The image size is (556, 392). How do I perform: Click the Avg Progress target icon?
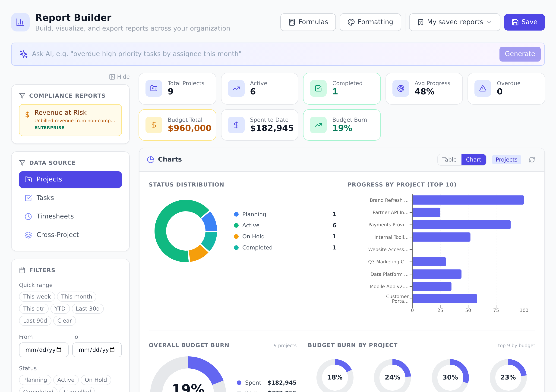(401, 88)
